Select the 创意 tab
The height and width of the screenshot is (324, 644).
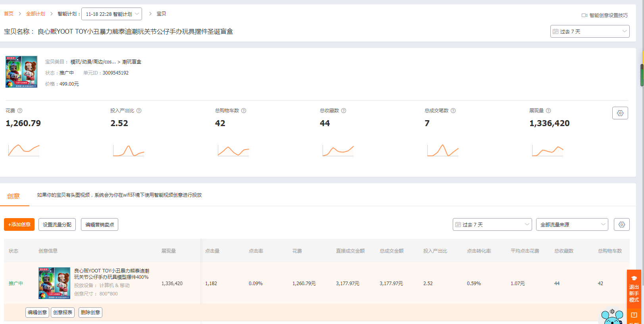[x=13, y=196]
